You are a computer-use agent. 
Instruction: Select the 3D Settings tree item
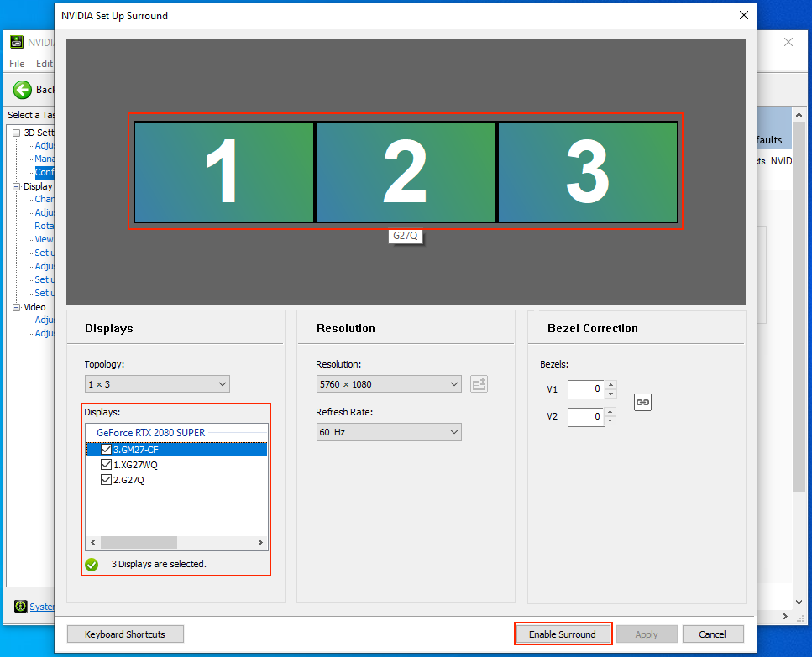click(x=39, y=133)
